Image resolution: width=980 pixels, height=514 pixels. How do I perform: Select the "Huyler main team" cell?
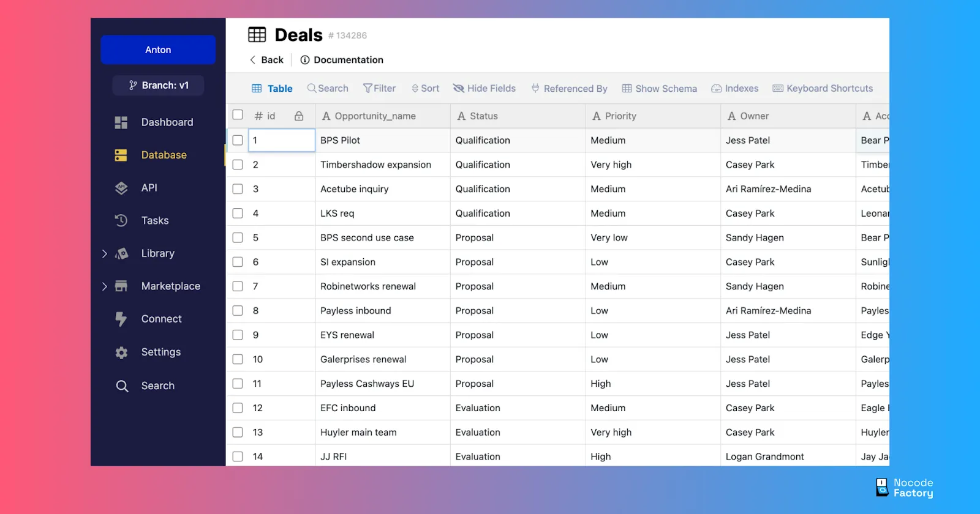pos(383,433)
